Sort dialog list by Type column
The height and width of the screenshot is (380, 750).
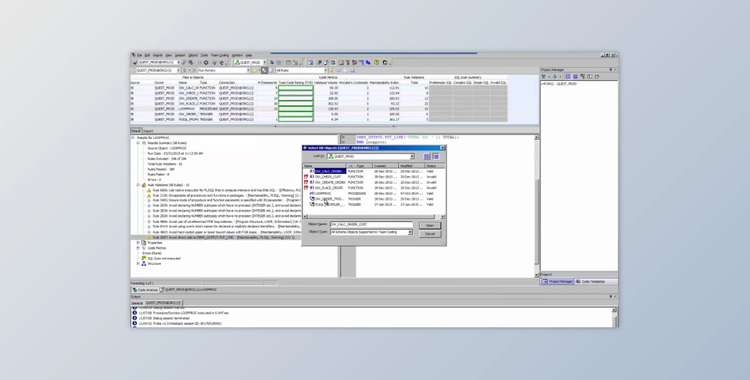point(360,166)
